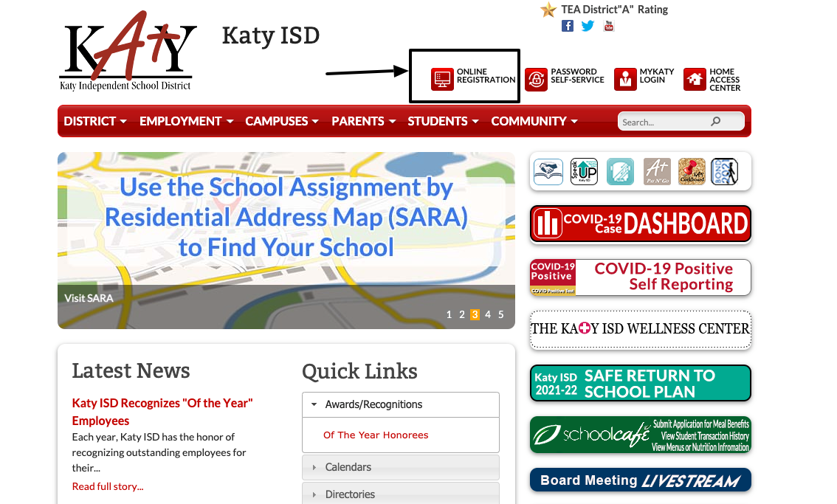The width and height of the screenshot is (837, 504).
Task: Go to carousel slide 2
Action: point(462,314)
